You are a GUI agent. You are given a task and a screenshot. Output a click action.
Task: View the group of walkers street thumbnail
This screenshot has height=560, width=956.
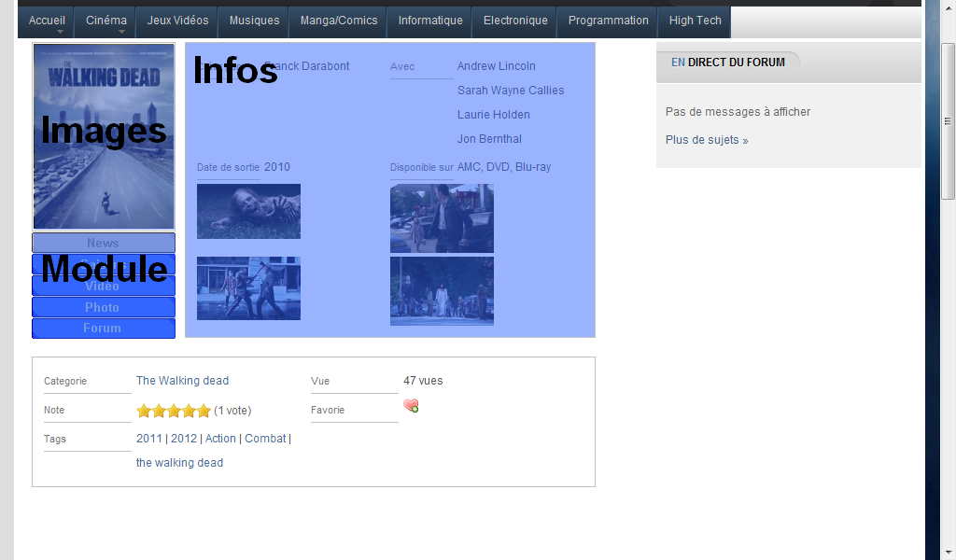442,291
